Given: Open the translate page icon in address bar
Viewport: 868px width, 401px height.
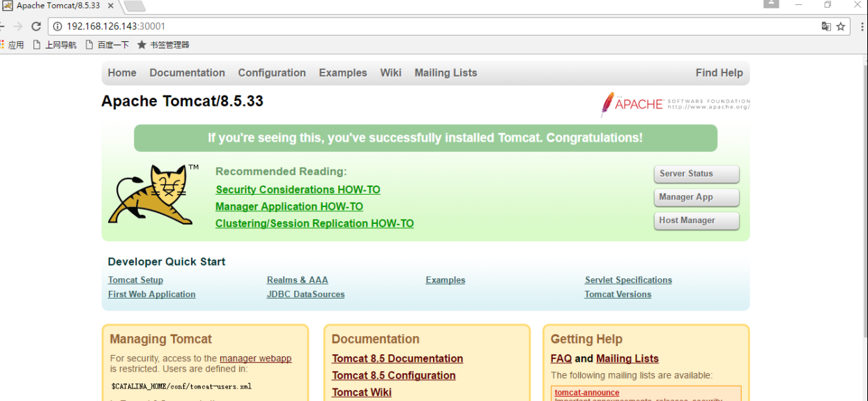Looking at the screenshot, I should pyautogui.click(x=826, y=27).
